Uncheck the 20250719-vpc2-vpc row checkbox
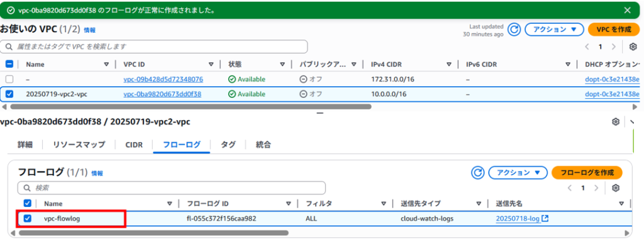 [9, 94]
